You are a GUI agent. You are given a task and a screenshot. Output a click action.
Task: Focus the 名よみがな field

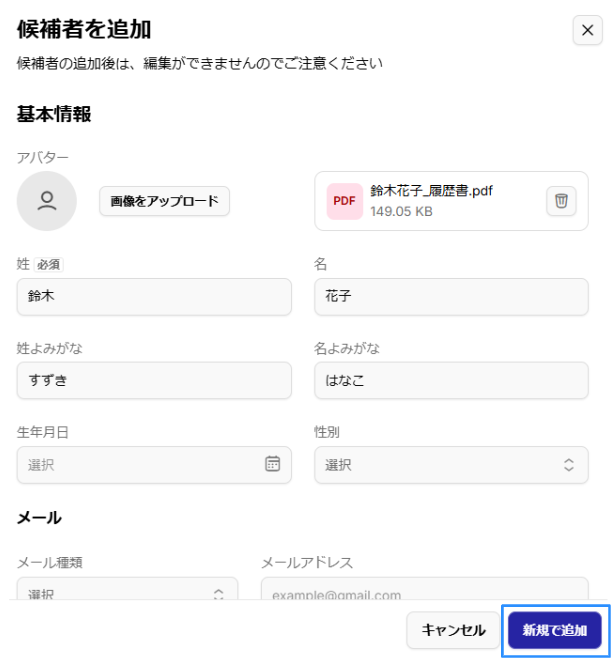click(451, 380)
